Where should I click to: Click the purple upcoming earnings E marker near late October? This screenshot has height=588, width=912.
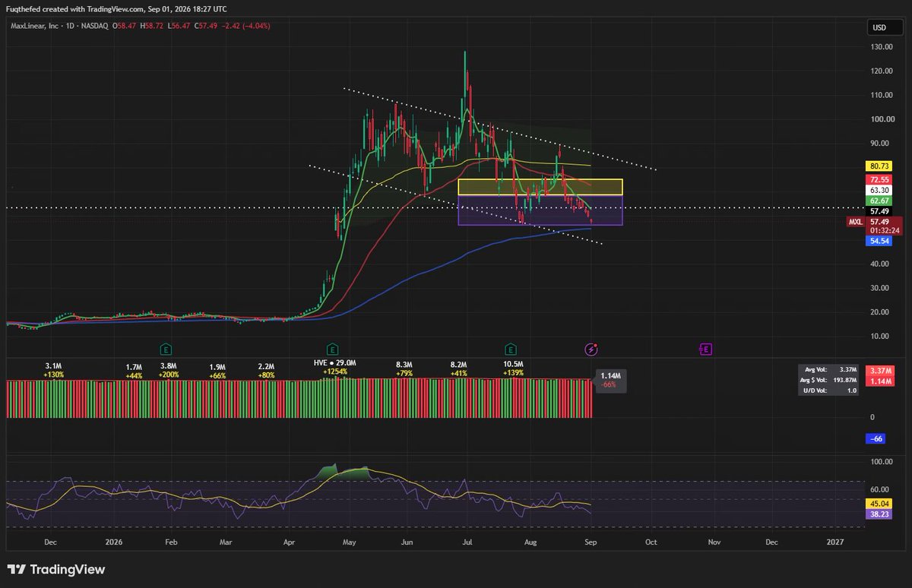point(705,349)
